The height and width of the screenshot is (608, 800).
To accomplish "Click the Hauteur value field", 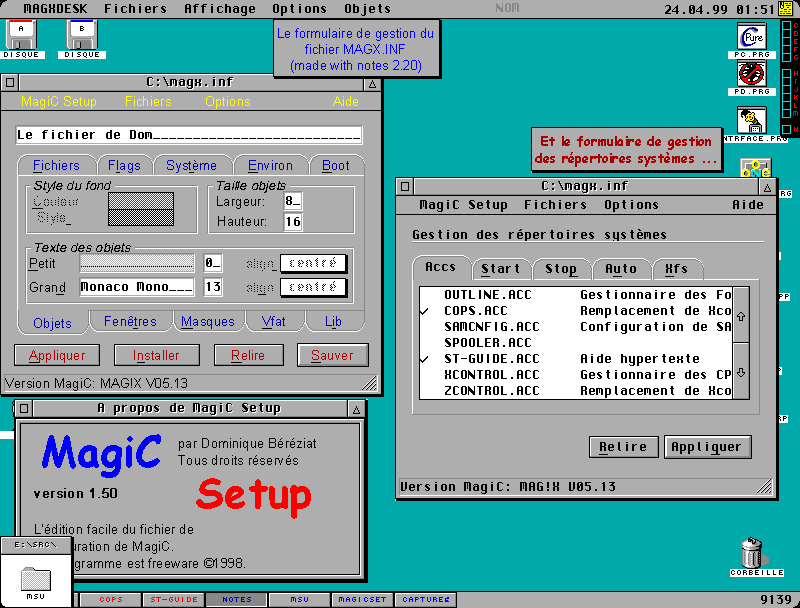I will (292, 221).
